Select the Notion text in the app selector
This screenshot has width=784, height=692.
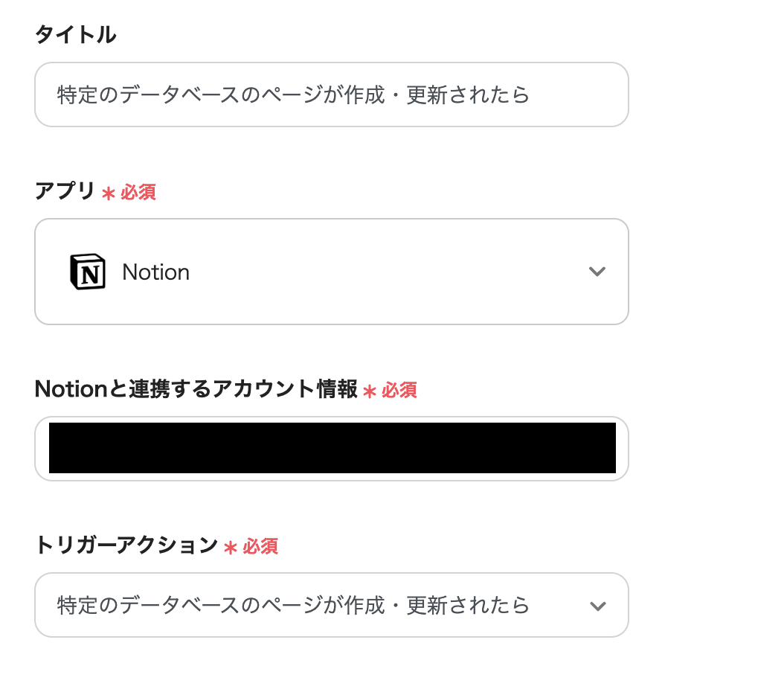pos(156,272)
